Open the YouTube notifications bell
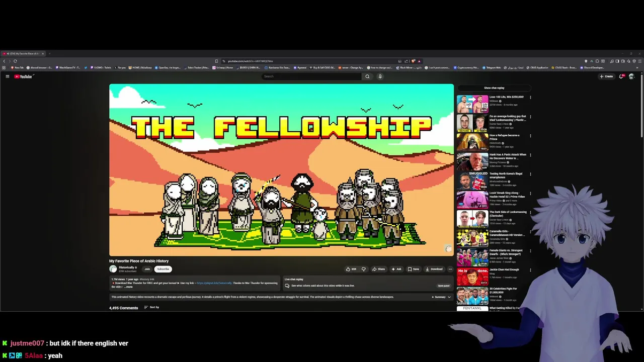644x362 pixels. 622,76
